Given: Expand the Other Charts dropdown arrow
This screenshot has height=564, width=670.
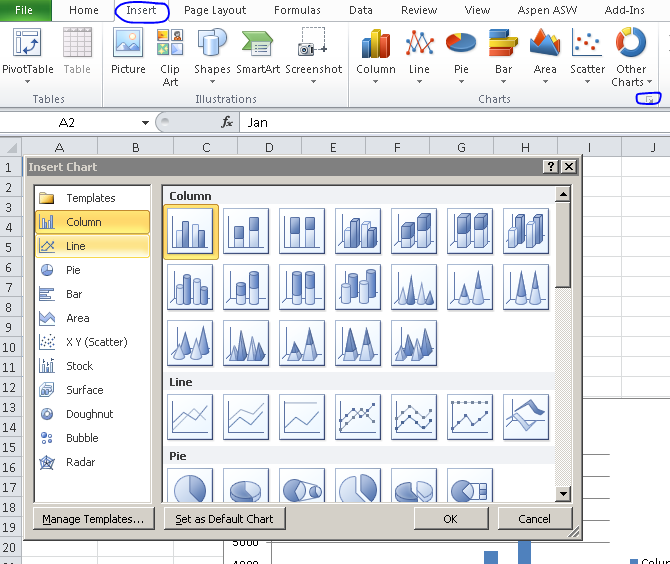Looking at the screenshot, I should (649, 82).
